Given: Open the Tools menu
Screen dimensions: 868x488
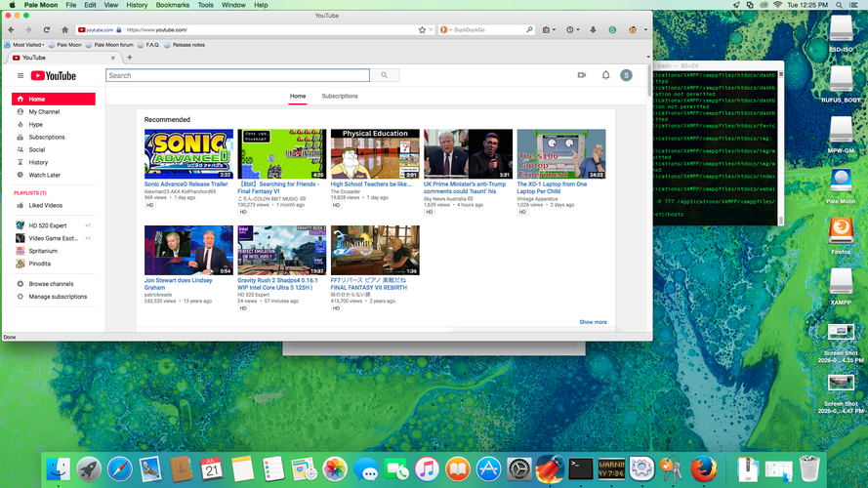Looking at the screenshot, I should coord(205,5).
